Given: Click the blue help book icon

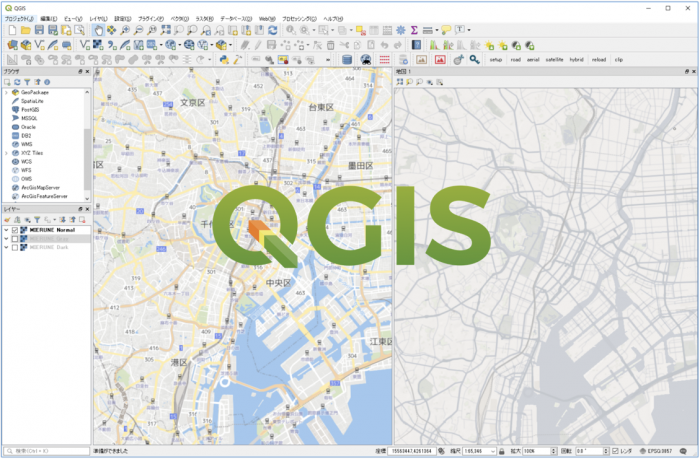Looking at the screenshot, I should pos(416,45).
